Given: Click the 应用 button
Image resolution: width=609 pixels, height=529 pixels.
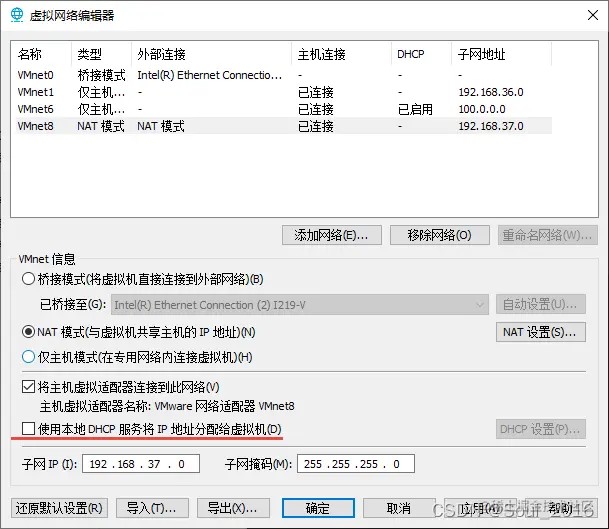Looking at the screenshot, I should point(480,508).
